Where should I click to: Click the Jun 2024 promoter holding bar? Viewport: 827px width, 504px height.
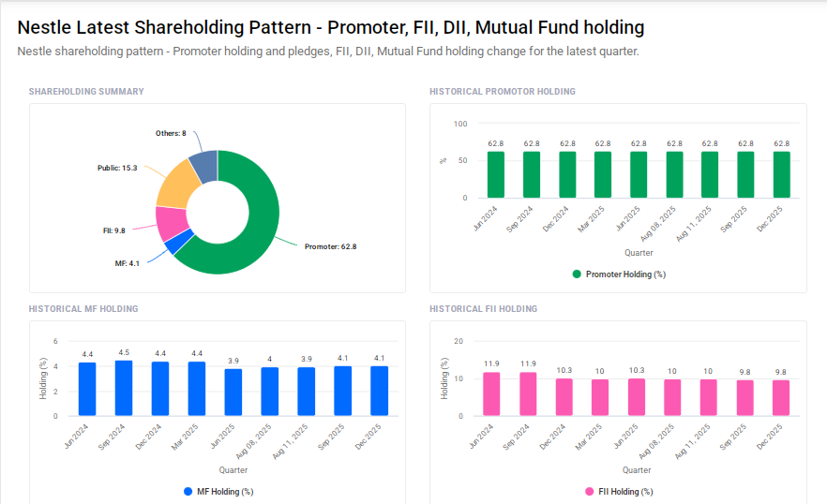(x=496, y=175)
